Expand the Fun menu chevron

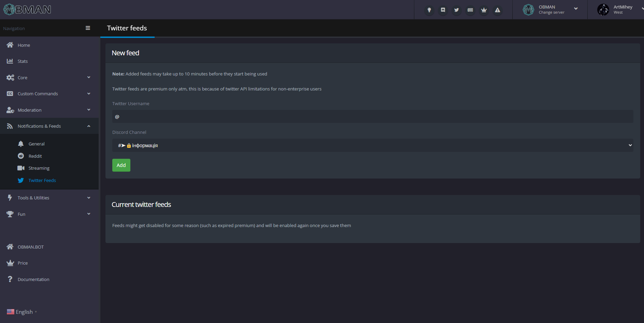89,214
